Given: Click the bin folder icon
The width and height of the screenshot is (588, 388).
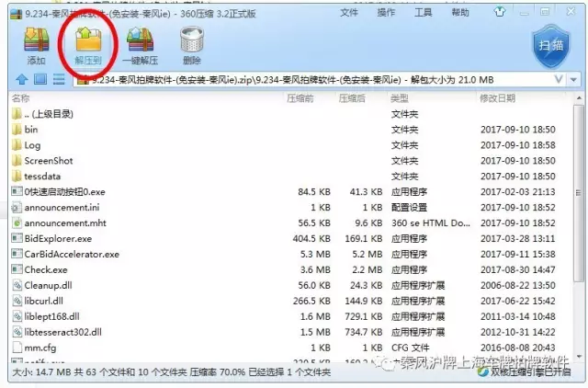Looking at the screenshot, I should (x=17, y=130).
